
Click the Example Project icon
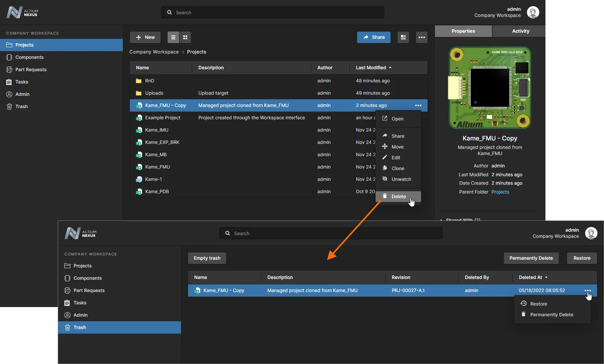[x=139, y=118]
